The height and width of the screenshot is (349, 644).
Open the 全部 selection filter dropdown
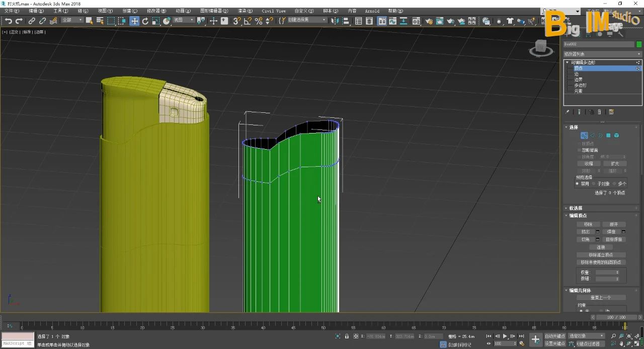click(71, 20)
